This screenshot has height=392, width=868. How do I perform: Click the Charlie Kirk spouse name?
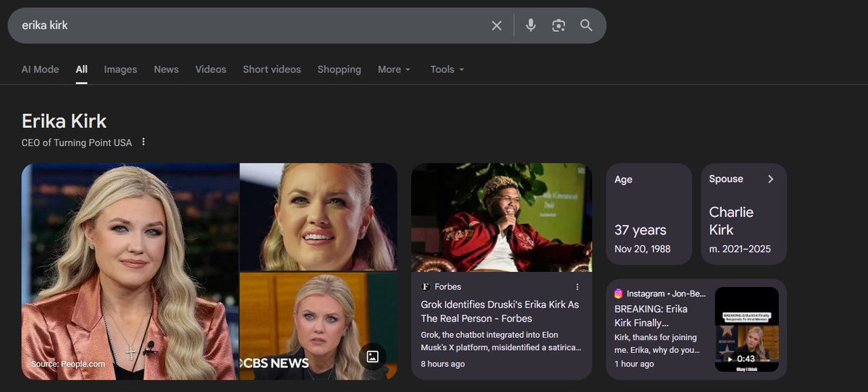(x=730, y=221)
